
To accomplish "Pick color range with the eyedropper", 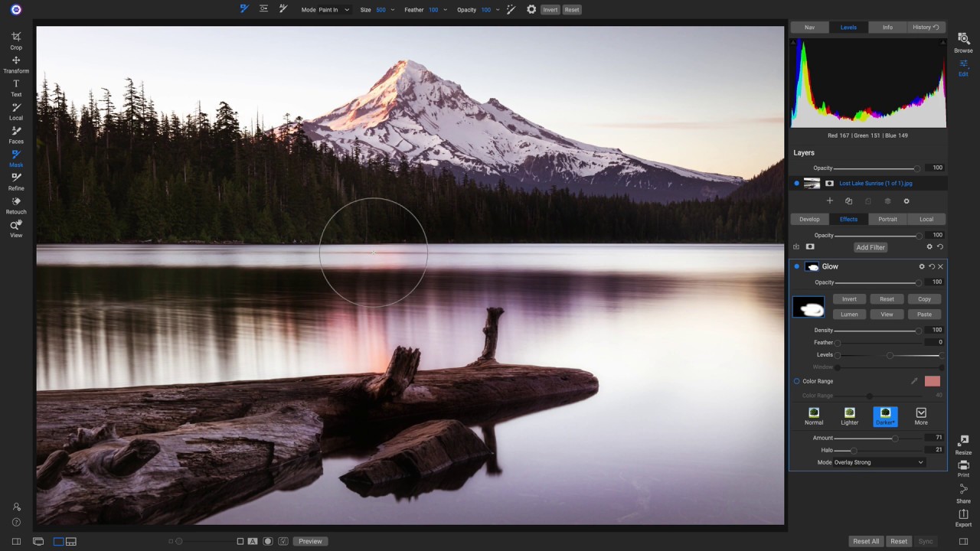I will (914, 381).
